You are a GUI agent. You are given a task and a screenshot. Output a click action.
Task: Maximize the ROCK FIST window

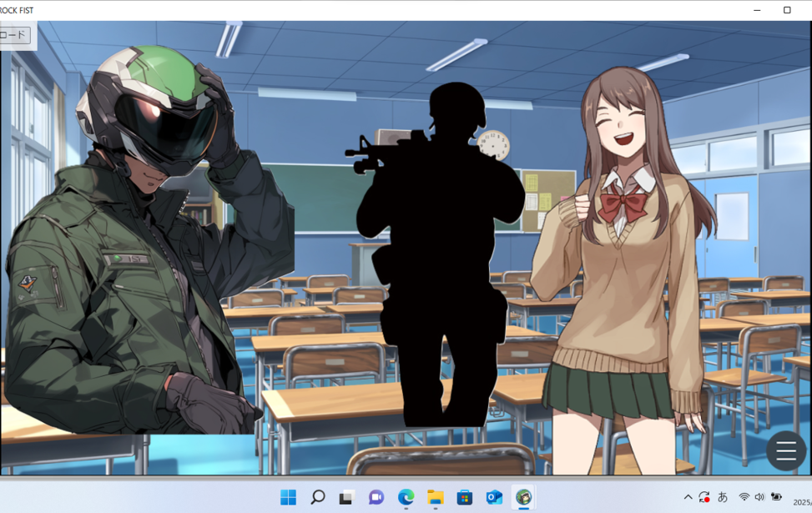point(787,10)
